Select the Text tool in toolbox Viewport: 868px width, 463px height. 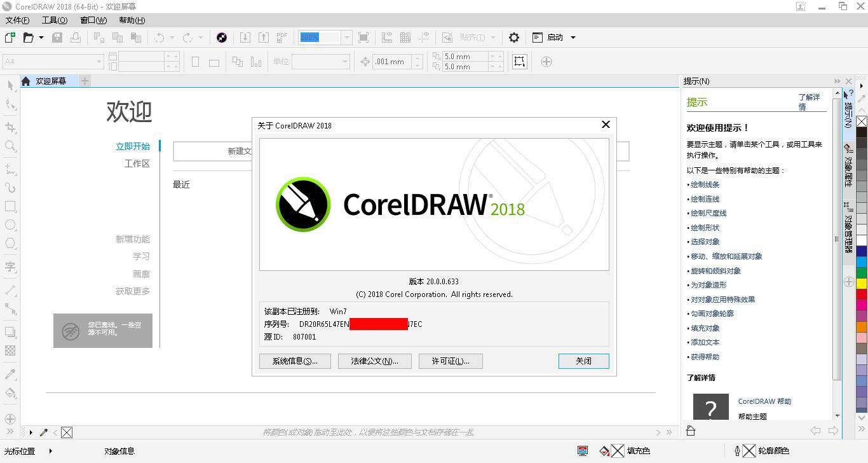click(10, 266)
